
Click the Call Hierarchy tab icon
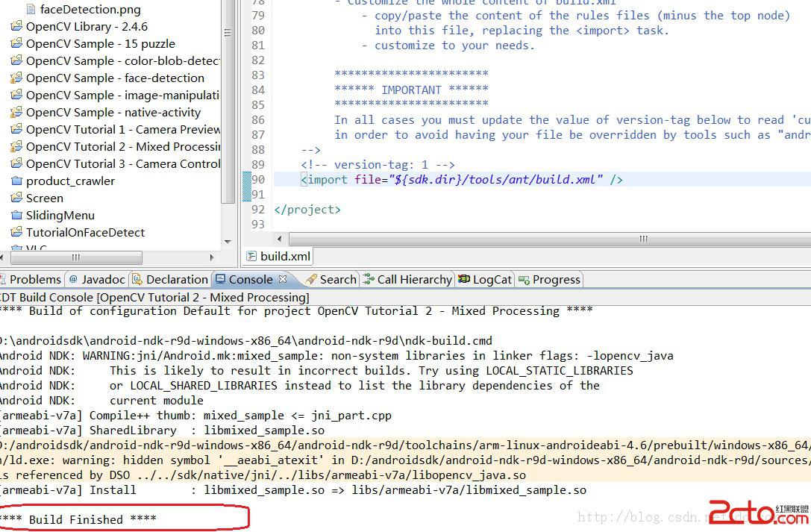click(369, 279)
